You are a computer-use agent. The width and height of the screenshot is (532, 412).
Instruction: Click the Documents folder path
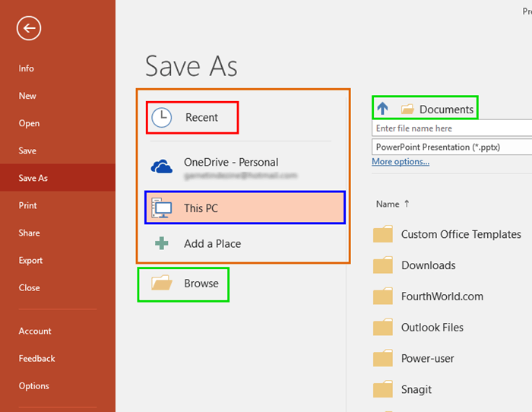tap(445, 109)
